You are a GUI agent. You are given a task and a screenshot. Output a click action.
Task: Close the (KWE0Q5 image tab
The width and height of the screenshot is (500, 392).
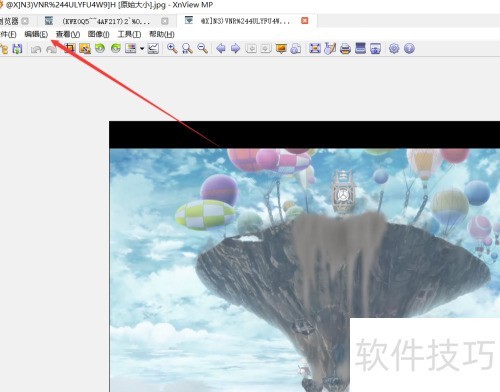tap(165, 21)
